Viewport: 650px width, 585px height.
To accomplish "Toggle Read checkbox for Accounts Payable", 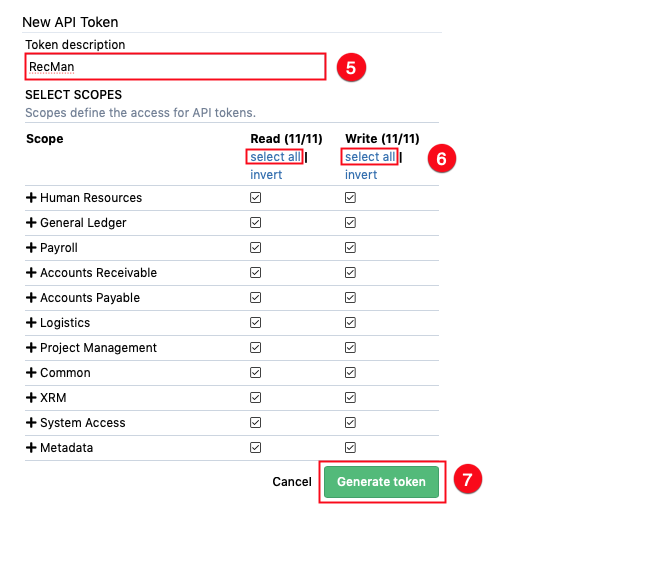I will (255, 298).
